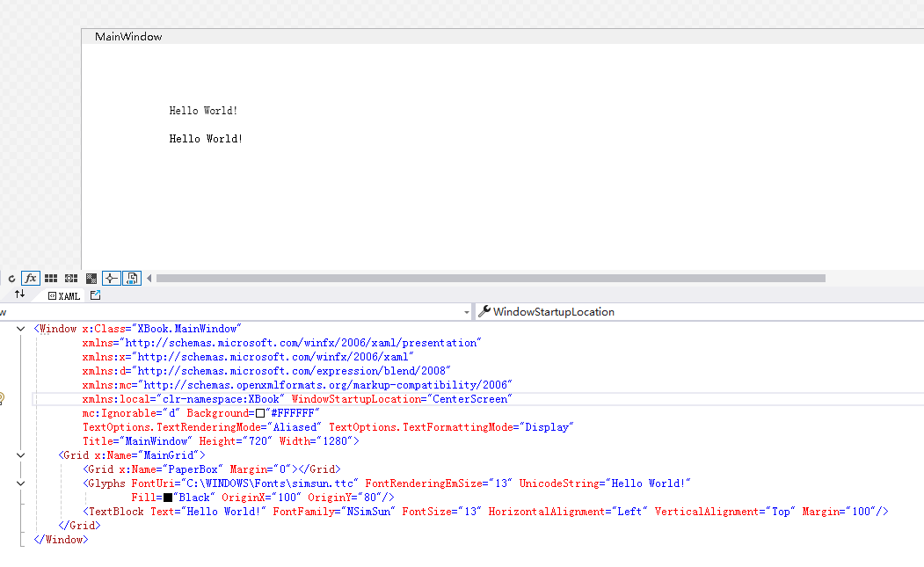This screenshot has height=567, width=924.
Task: Click the Height="720" attribute
Action: 236,442
